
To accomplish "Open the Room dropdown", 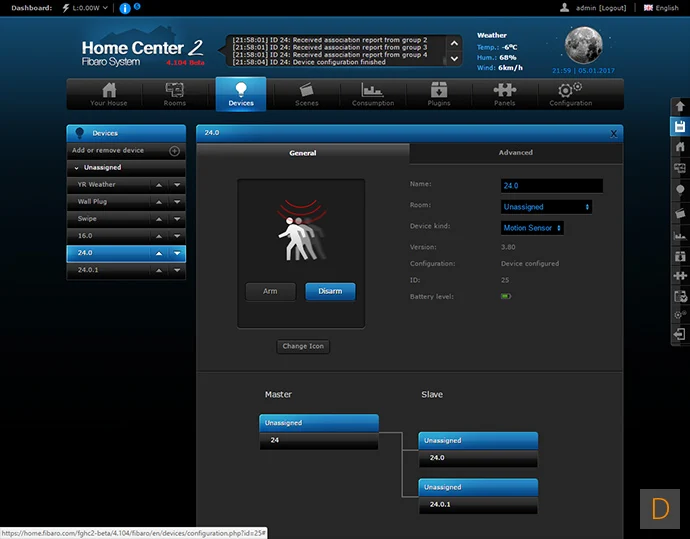I will click(x=546, y=207).
